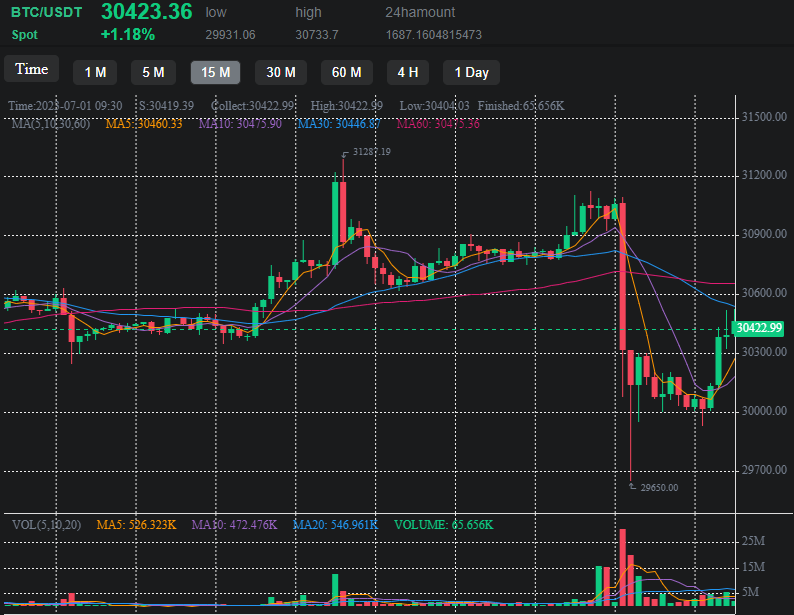Viewport: 794px width, 615px height.
Task: Click the 31500.00 price axis label
Action: click(x=764, y=117)
